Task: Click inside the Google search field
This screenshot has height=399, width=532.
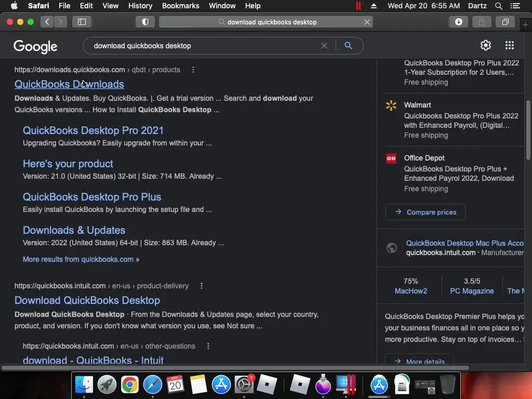Action: pyautogui.click(x=204, y=46)
